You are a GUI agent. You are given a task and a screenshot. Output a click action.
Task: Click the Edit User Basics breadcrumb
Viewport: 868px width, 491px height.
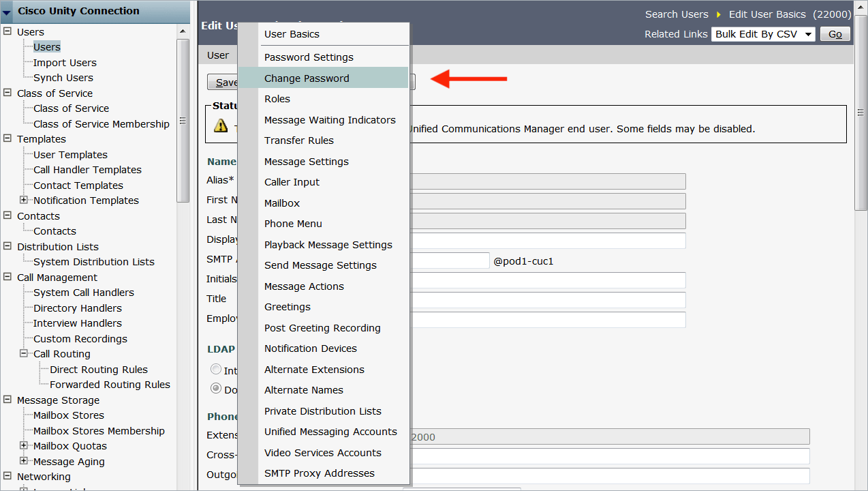point(767,14)
